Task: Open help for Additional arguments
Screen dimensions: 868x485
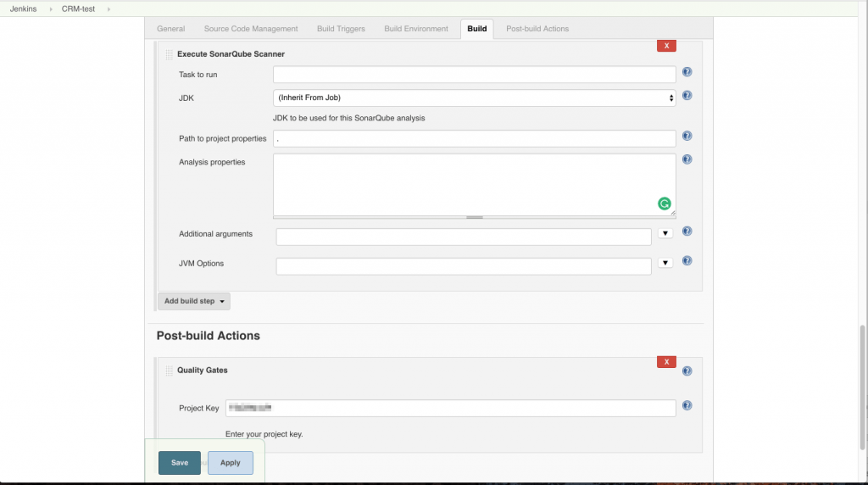Action: [687, 231]
